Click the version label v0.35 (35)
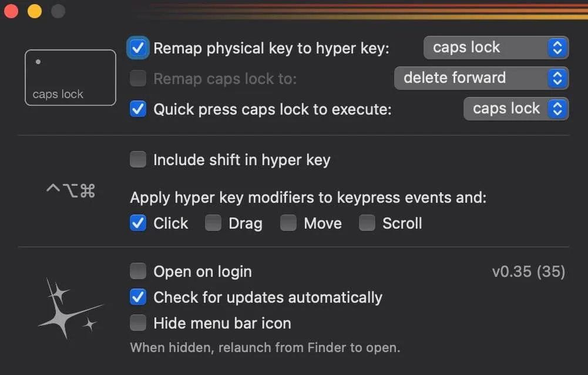The height and width of the screenshot is (375, 588). click(529, 271)
